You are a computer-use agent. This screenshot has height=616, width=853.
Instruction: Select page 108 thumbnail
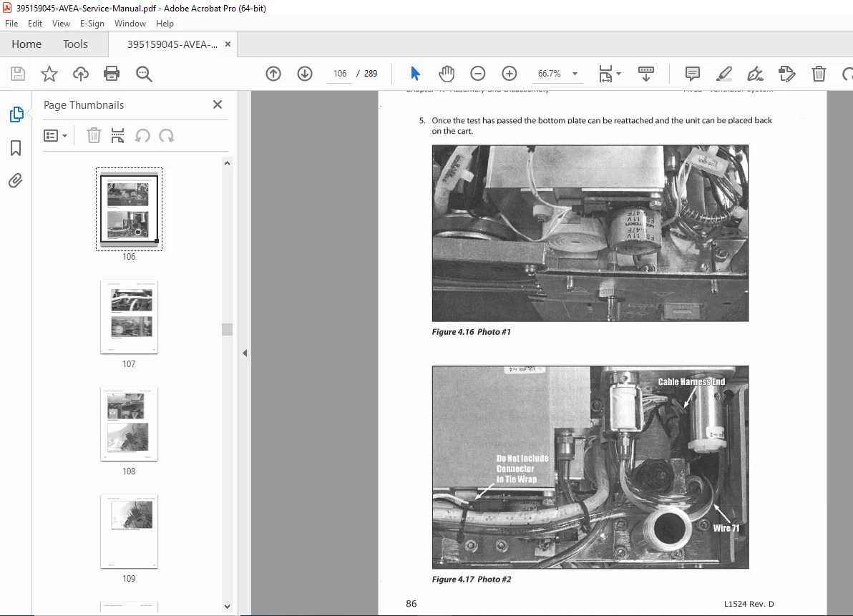129,424
